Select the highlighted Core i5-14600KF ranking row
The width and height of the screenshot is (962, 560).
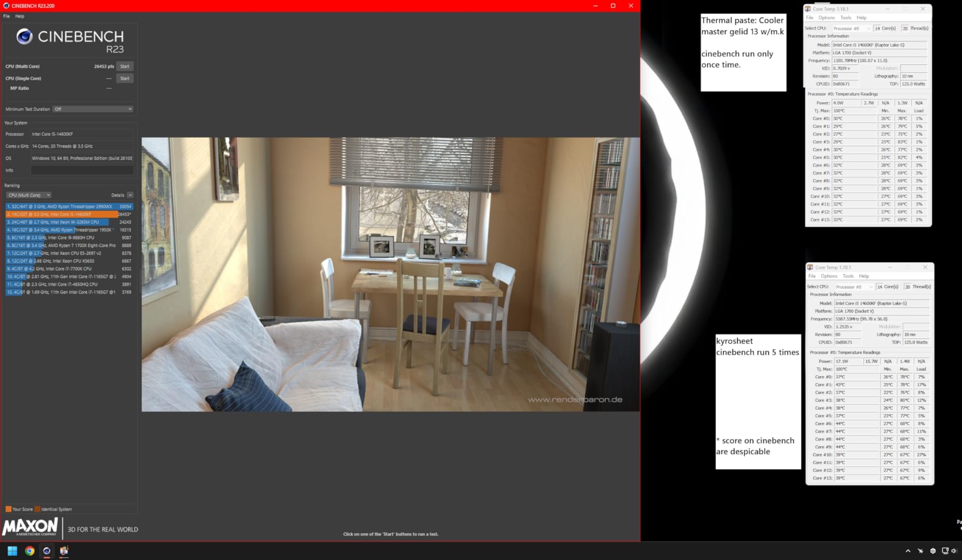(x=69, y=214)
